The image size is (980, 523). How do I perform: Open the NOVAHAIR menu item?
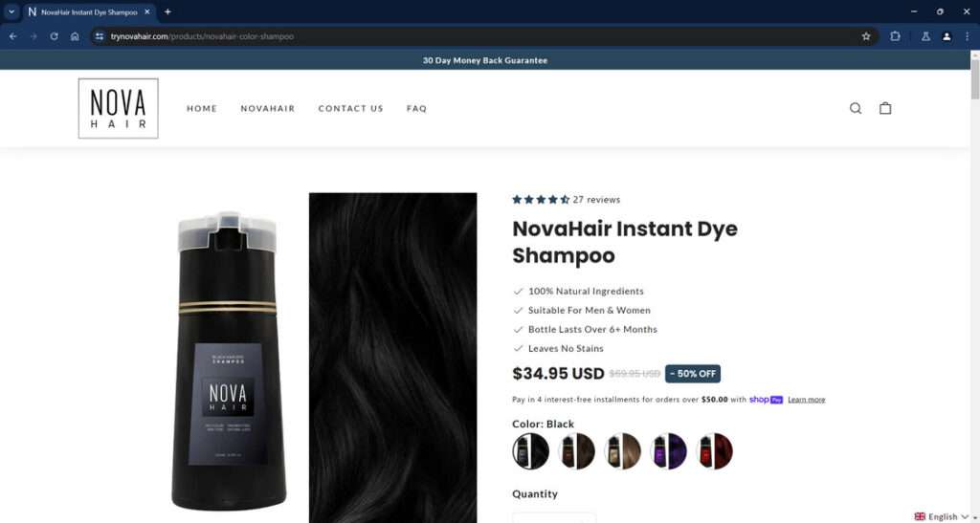pyautogui.click(x=268, y=108)
